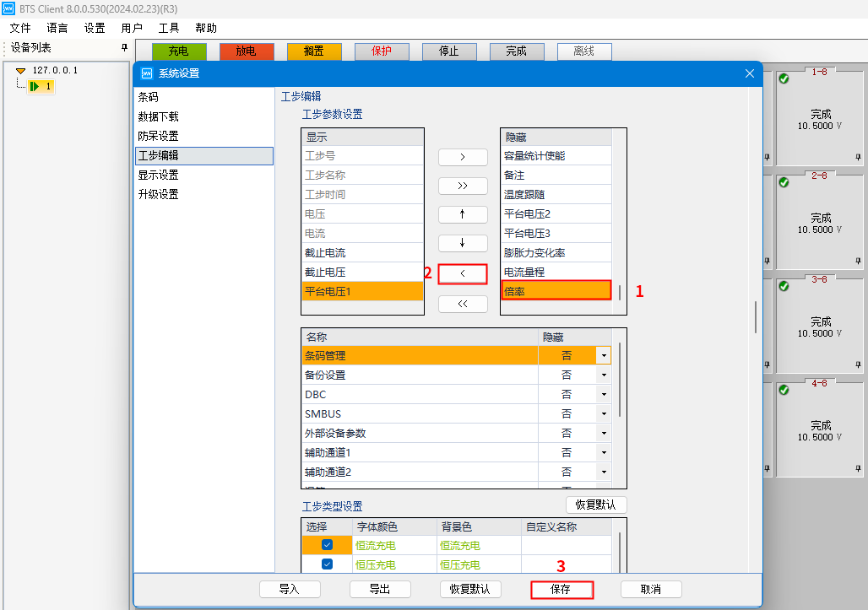Click single left arrow to show parameter
This screenshot has width=868, height=610.
463,273
